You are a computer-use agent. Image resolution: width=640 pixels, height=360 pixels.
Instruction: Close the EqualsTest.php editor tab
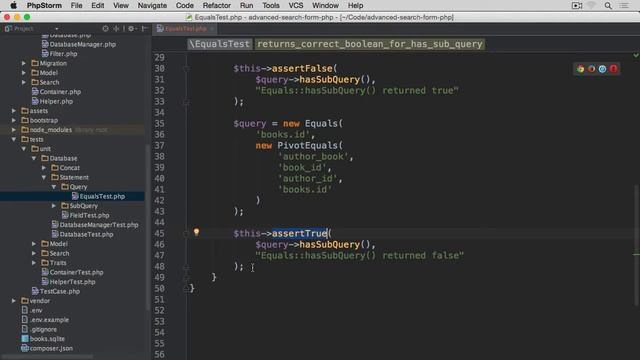coord(212,29)
